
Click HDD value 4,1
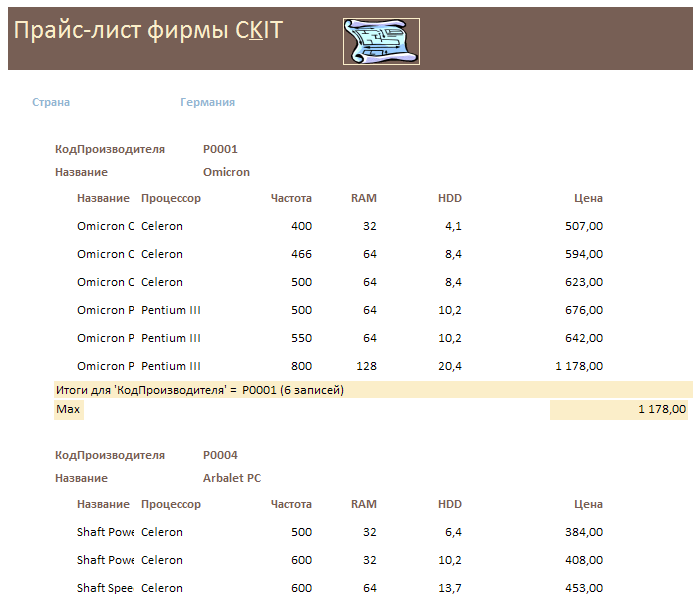coord(453,226)
